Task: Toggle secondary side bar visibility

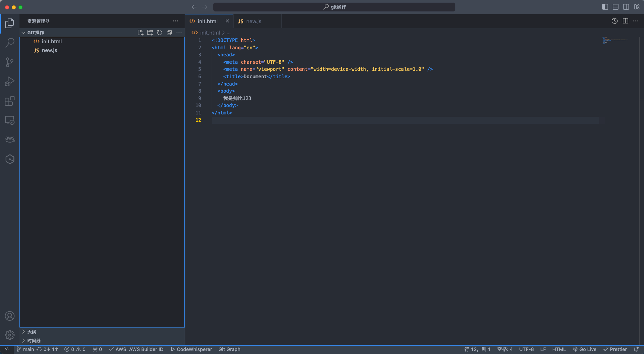Action: pos(626,7)
